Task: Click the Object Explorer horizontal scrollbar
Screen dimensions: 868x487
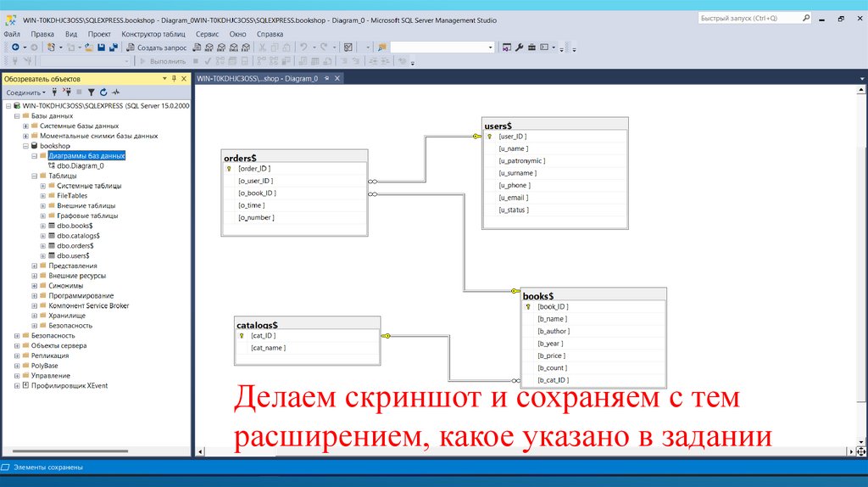Action: [x=70, y=451]
